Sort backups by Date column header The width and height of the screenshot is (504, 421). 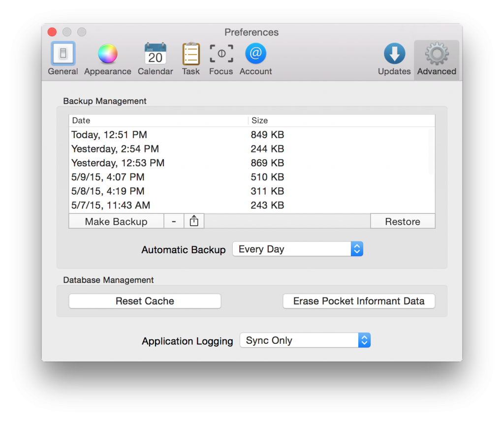point(157,120)
